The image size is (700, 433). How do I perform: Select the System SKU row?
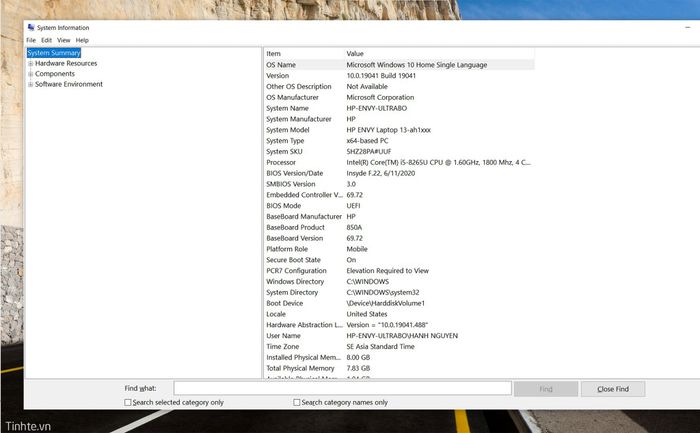[x=399, y=151]
